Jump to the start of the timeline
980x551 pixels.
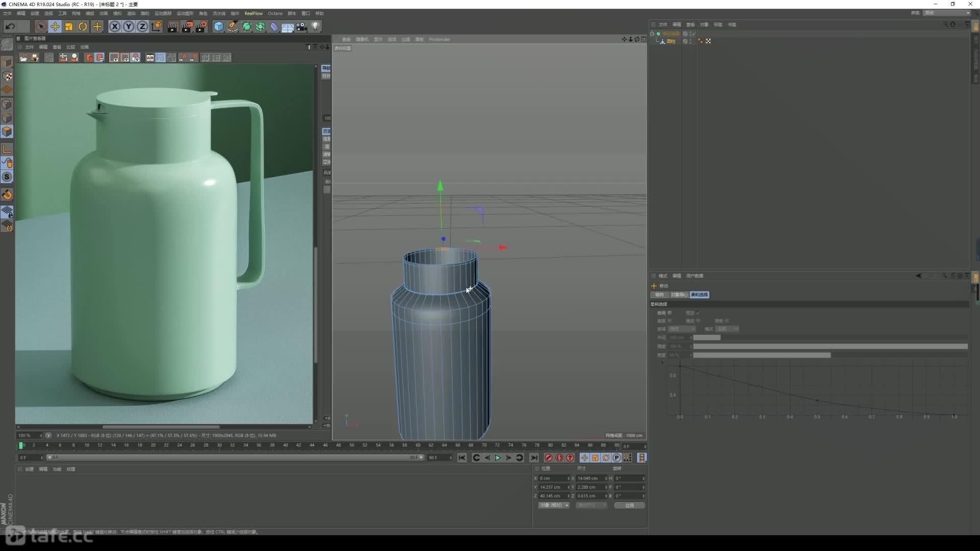click(462, 458)
